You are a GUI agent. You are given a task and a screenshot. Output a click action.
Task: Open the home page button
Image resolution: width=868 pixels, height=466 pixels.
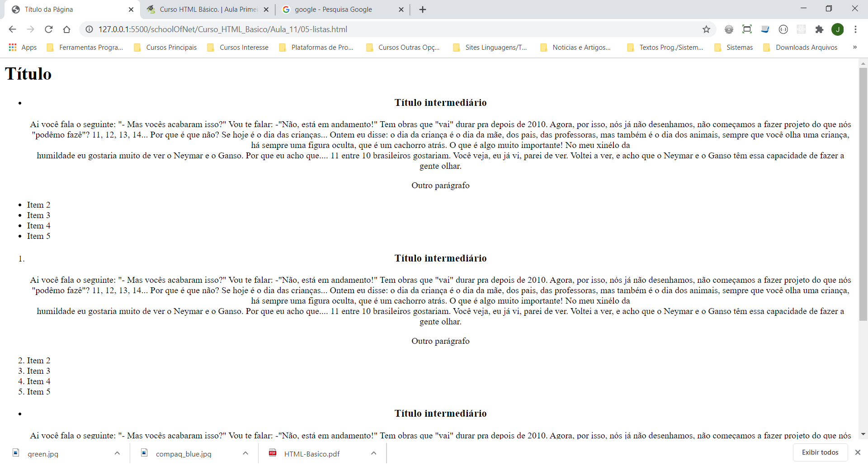pos(66,29)
